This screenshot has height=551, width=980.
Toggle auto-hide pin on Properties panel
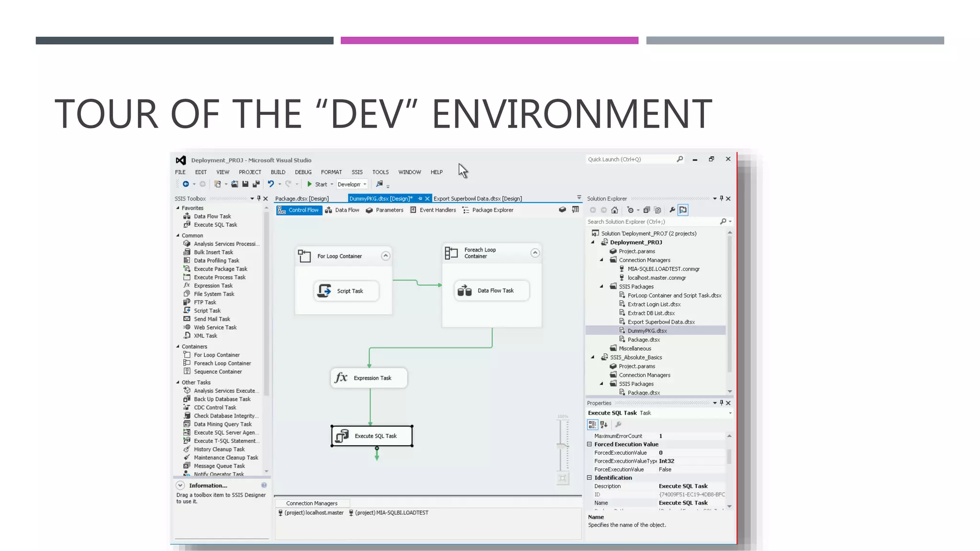(722, 403)
